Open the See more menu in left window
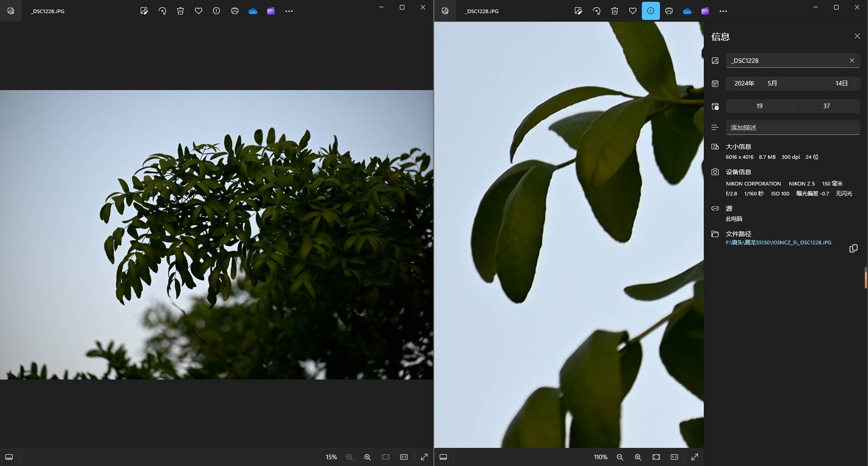This screenshot has width=868, height=466. [289, 11]
